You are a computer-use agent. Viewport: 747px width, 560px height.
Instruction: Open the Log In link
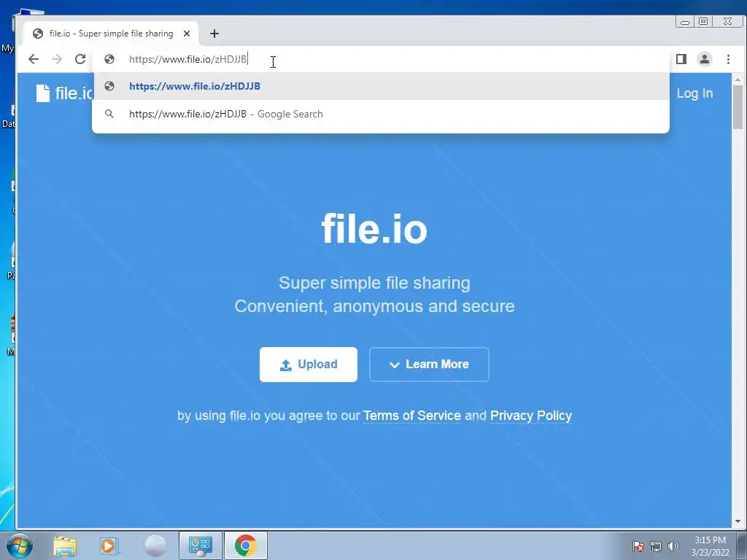pos(694,93)
